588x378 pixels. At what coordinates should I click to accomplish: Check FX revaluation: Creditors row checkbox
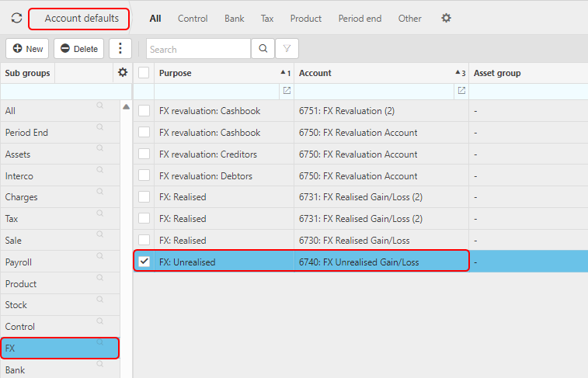tap(144, 154)
